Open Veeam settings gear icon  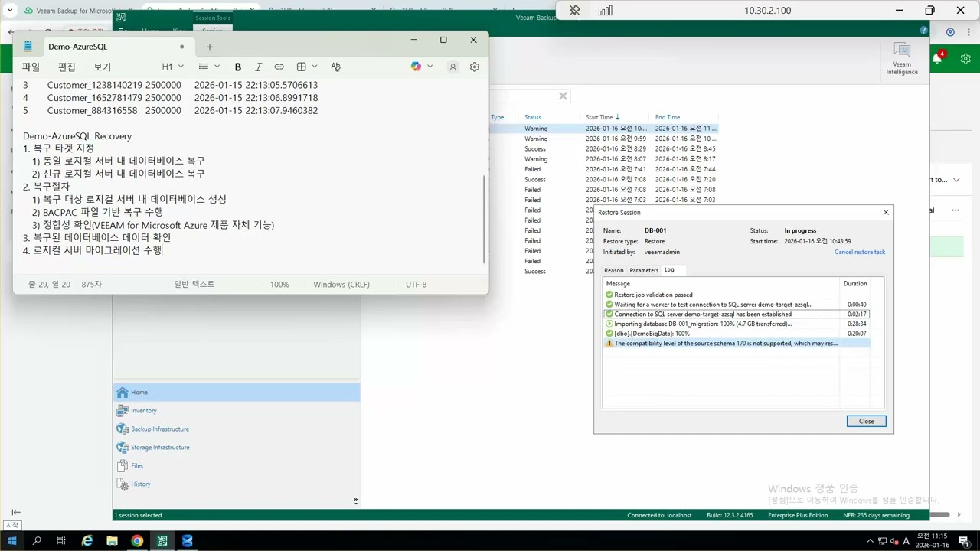tap(965, 58)
